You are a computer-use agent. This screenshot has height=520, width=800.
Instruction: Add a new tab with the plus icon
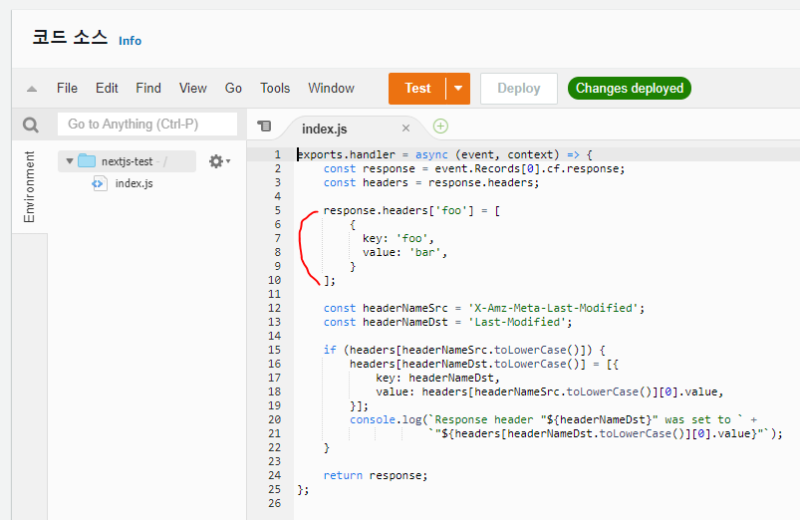click(440, 126)
